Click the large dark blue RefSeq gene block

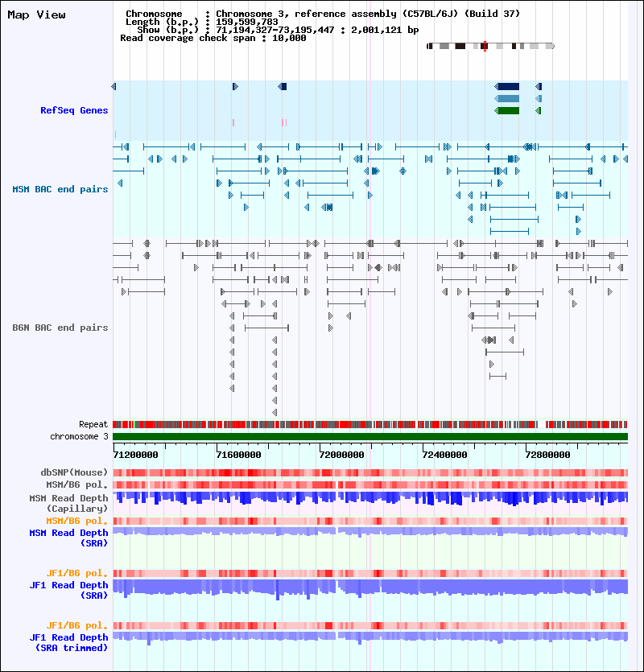click(x=507, y=87)
